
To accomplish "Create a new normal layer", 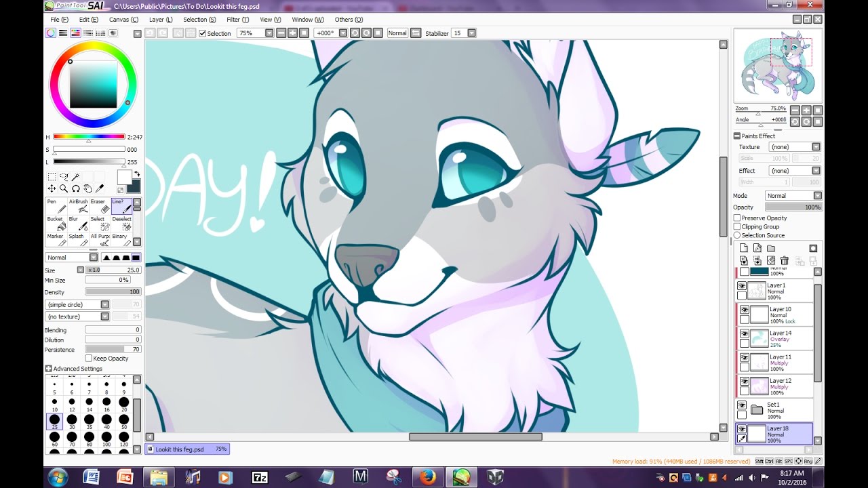I will pyautogui.click(x=744, y=249).
